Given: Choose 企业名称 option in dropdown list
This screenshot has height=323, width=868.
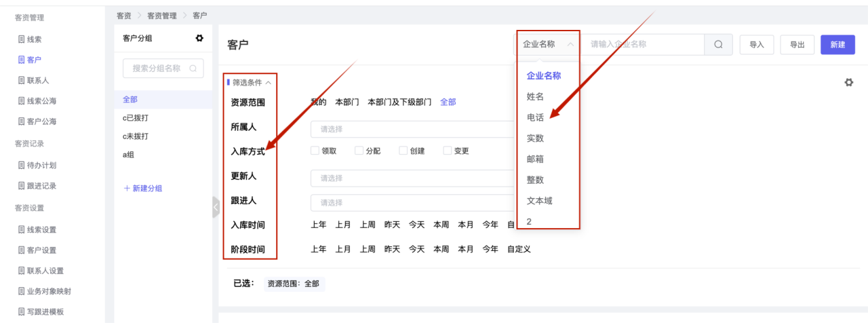Looking at the screenshot, I should [544, 75].
